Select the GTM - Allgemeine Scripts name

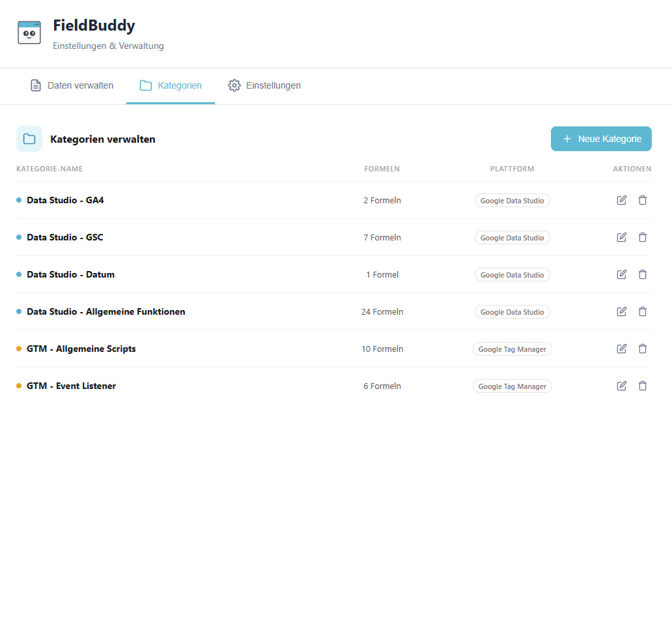[x=81, y=349]
